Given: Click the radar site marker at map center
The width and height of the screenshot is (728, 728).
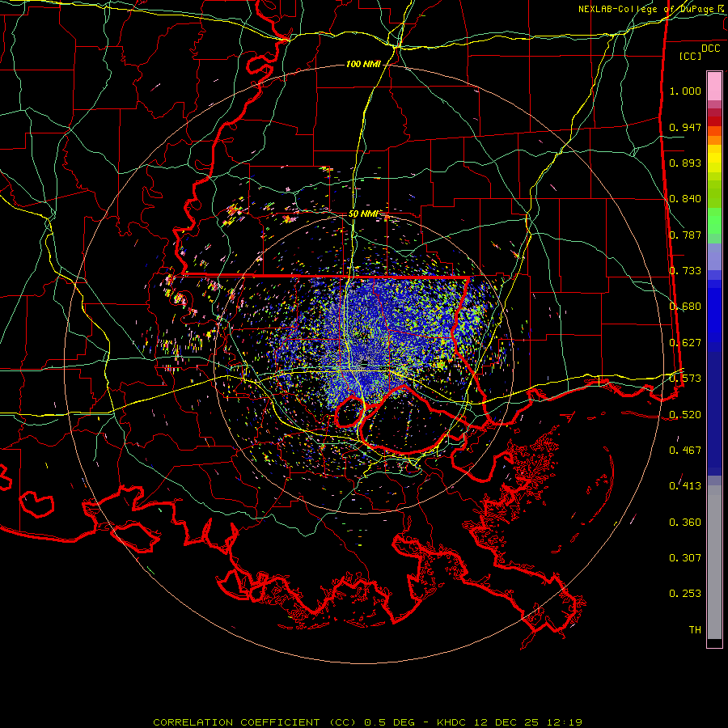Looking at the screenshot, I should tap(365, 363).
